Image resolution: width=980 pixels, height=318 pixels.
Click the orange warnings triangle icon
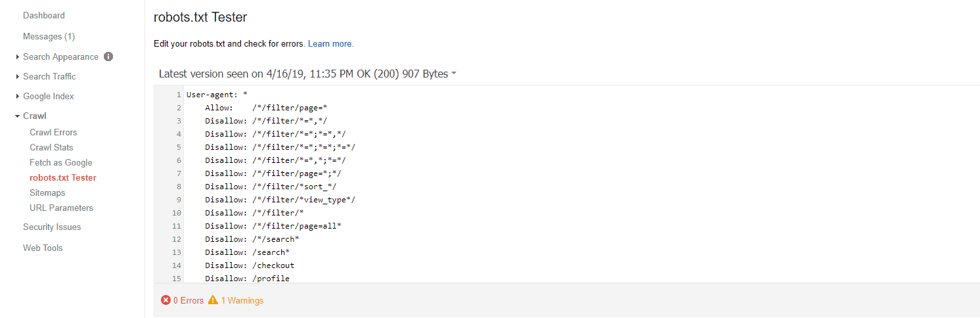(213, 300)
